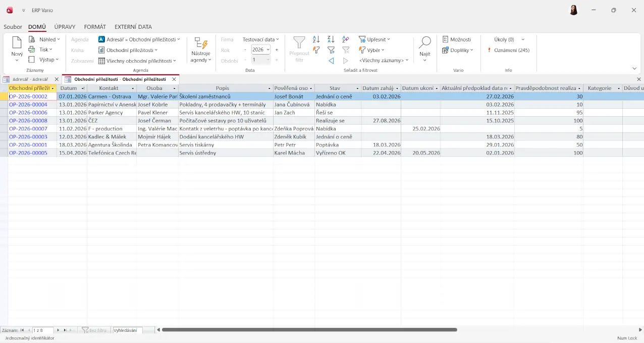Switch to the Adresář document tab
Viewport: 644px width, 343px height.
coord(30,79)
